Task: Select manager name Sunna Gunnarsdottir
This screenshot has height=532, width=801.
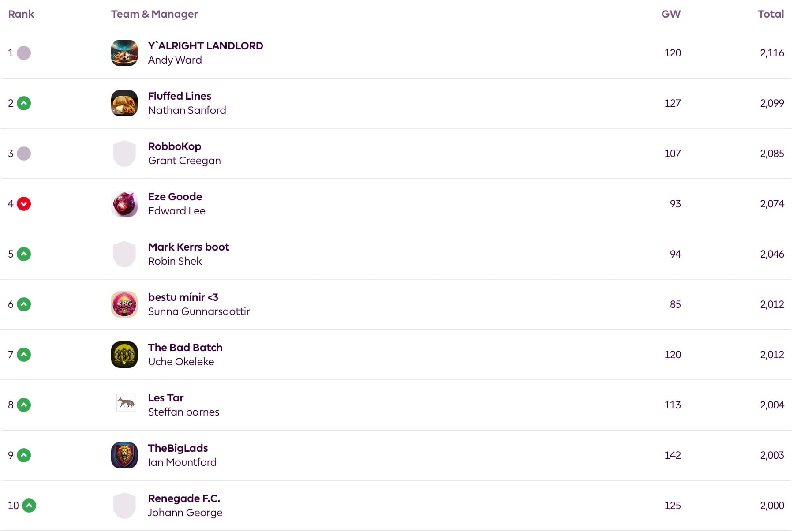Action: tap(198, 311)
